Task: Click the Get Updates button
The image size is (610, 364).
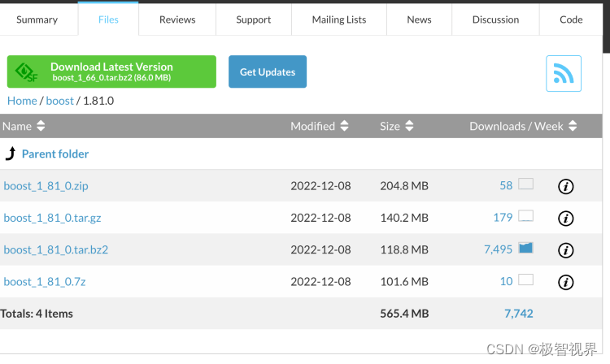Action: 268,71
